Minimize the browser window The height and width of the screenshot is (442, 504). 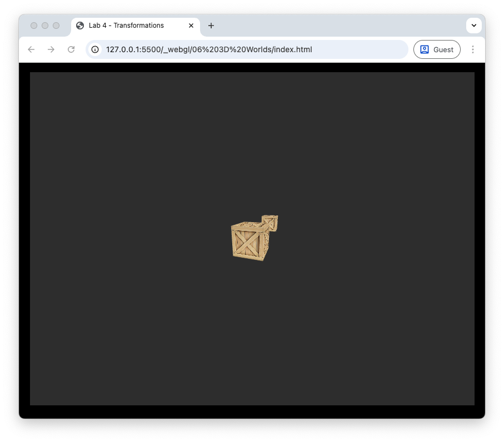pos(45,26)
